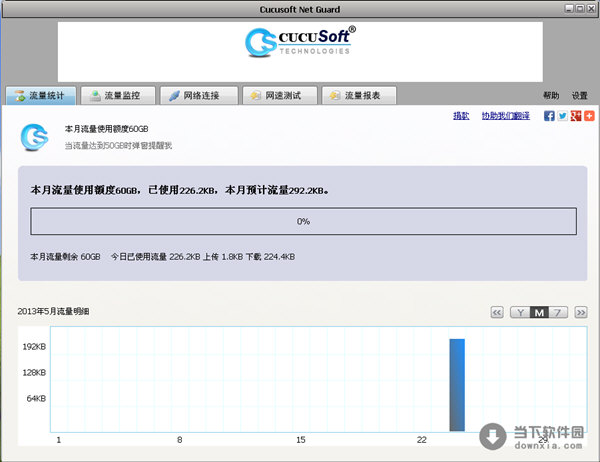Open the 流量统计 tab
The height and width of the screenshot is (462, 600).
coord(41,95)
